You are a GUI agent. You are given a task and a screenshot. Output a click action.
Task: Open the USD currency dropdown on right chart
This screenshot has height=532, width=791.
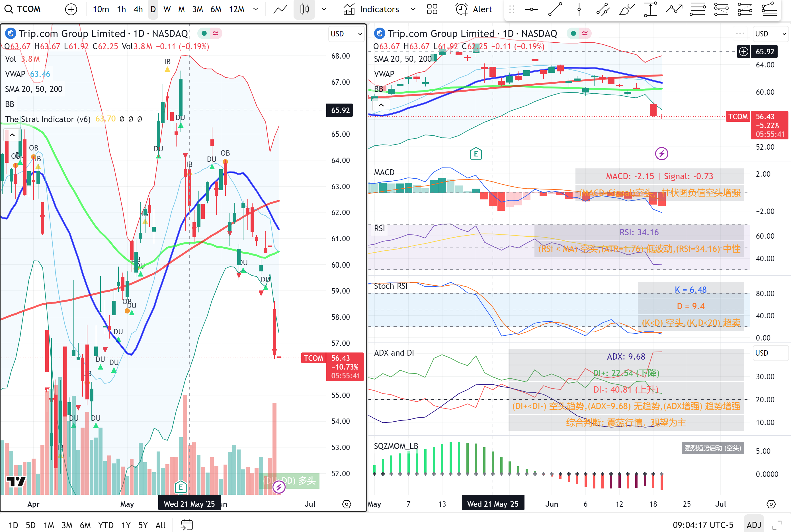coord(770,34)
